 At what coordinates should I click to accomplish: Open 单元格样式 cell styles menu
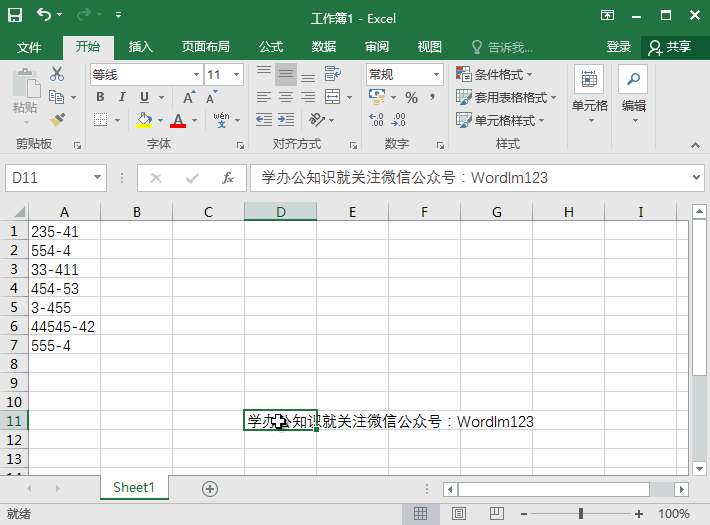point(500,120)
